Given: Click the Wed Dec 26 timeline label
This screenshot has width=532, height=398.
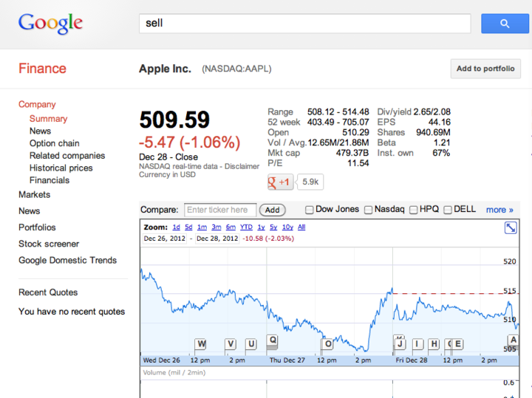Looking at the screenshot, I should pos(162,360).
